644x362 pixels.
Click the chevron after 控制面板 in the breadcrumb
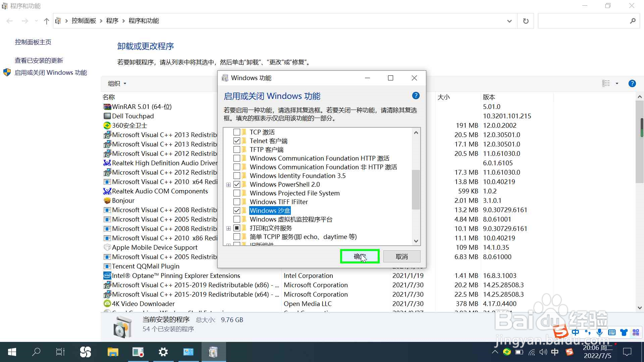tap(101, 21)
